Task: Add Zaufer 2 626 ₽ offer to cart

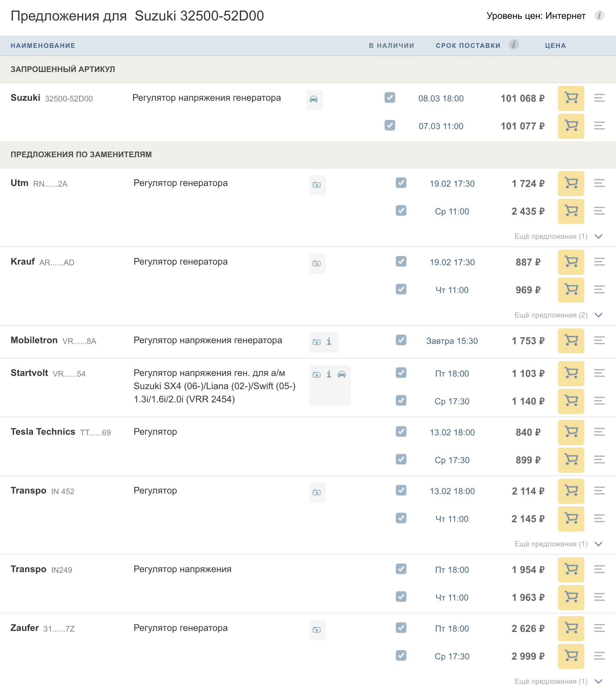Action: click(571, 629)
